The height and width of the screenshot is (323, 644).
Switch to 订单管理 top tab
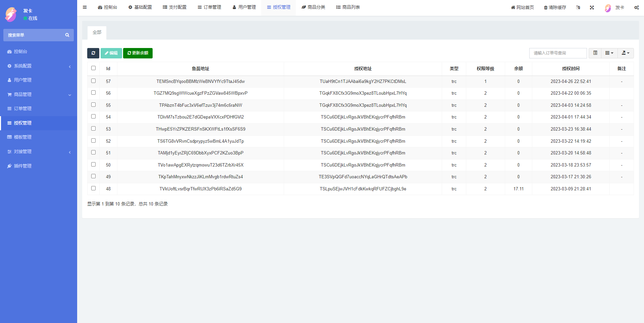click(209, 7)
